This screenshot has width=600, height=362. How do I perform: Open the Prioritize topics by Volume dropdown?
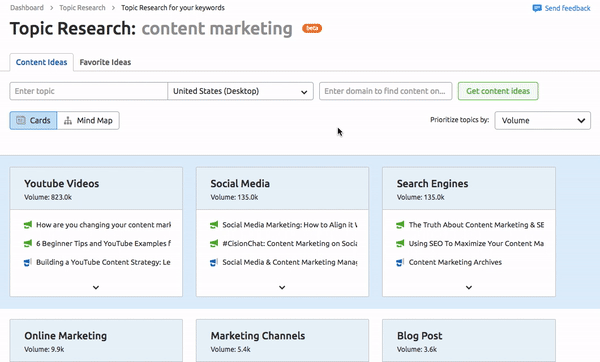coord(542,121)
